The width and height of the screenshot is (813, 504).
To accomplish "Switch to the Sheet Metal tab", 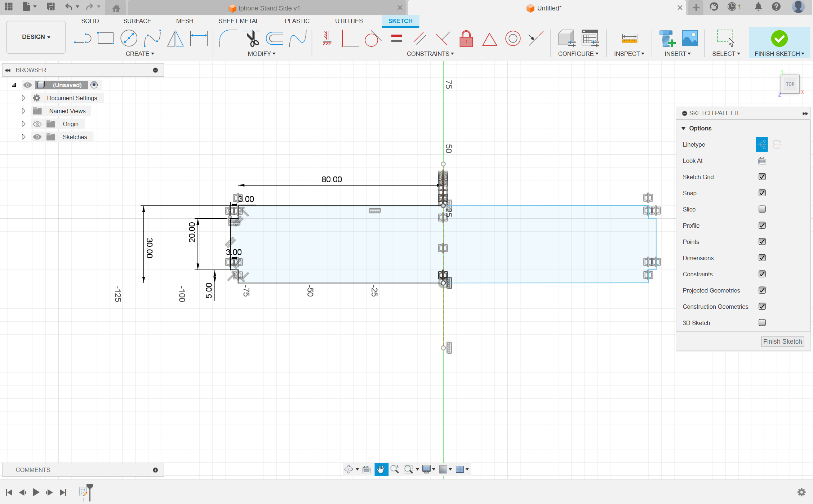I will [238, 20].
